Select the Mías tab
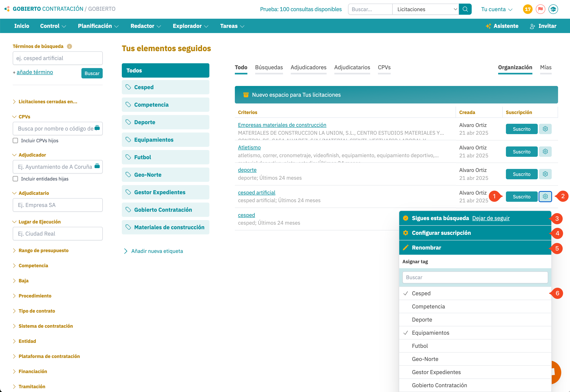The image size is (570, 392). point(546,67)
